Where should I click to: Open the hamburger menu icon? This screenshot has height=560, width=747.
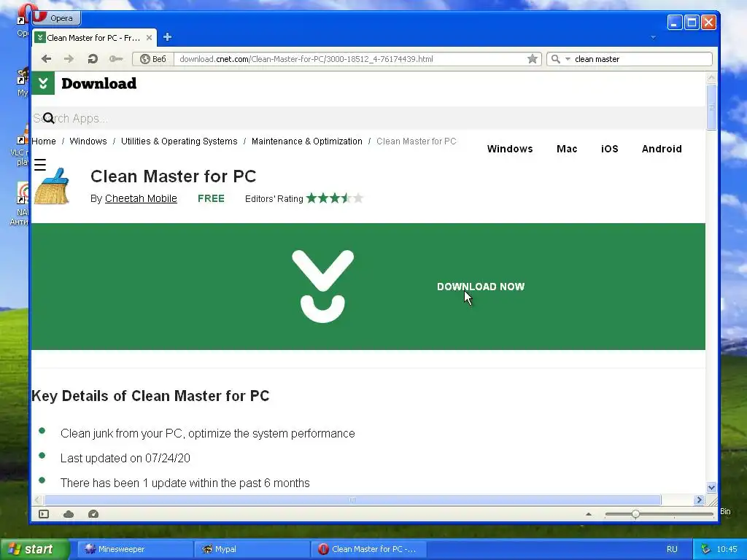point(40,165)
